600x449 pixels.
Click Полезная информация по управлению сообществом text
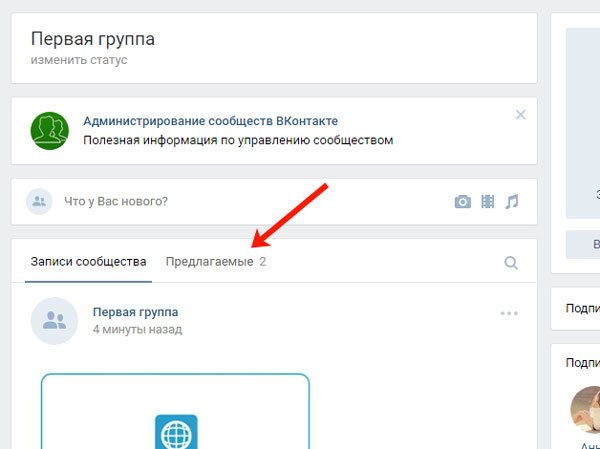[238, 140]
